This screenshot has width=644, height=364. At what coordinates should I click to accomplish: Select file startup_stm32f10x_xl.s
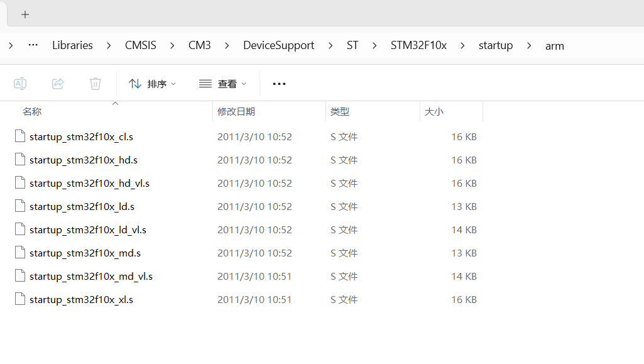pyautogui.click(x=81, y=299)
